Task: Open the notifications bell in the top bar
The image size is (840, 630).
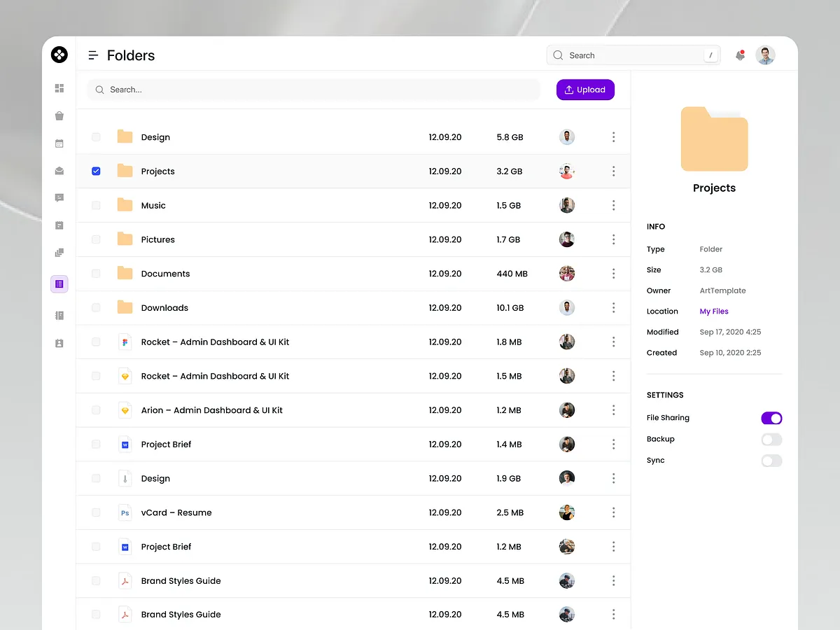Action: (740, 55)
